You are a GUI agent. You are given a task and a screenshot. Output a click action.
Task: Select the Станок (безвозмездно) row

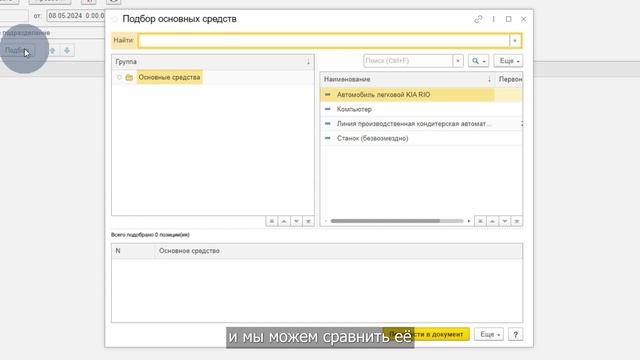[421, 138]
